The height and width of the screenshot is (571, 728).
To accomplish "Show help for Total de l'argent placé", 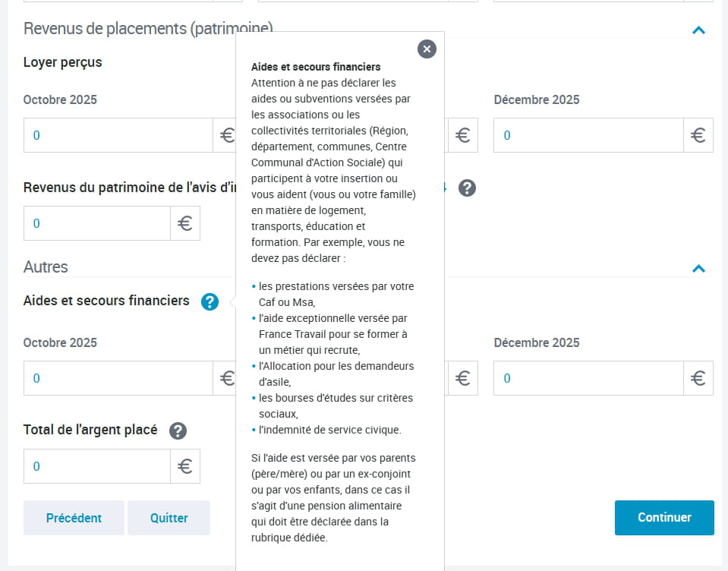I will click(178, 431).
